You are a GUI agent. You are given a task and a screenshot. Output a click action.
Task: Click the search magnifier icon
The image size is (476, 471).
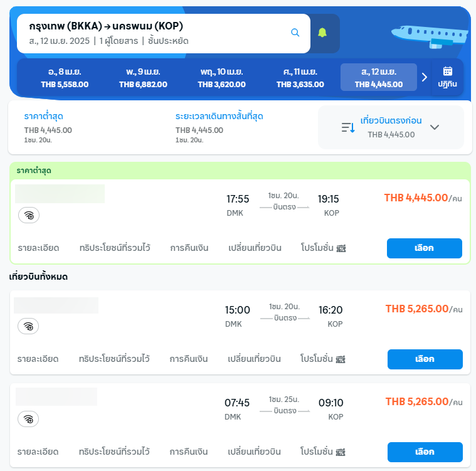point(295,33)
